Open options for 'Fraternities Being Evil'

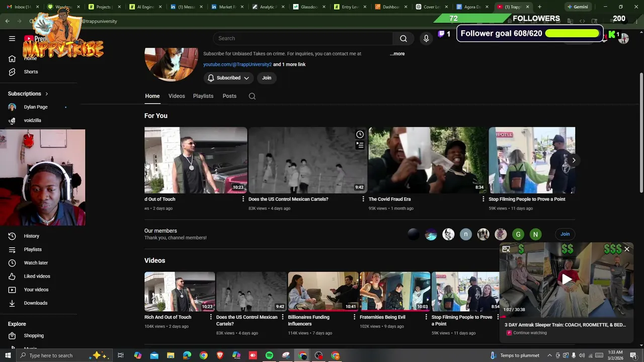tap(426, 317)
